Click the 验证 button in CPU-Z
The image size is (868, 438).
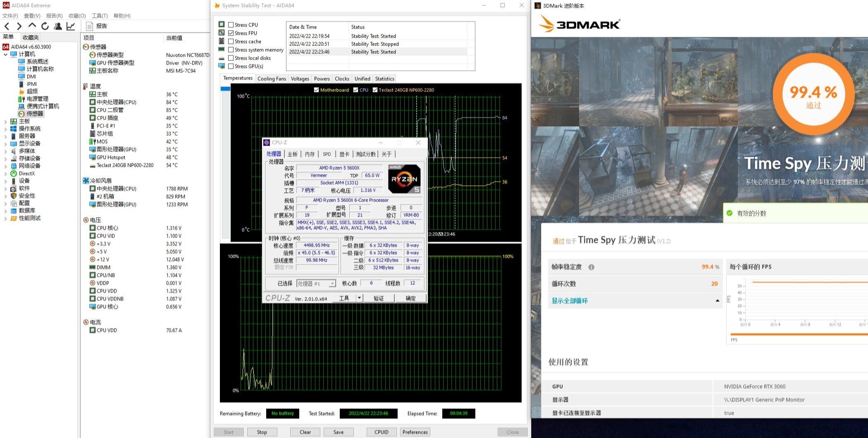point(379,298)
